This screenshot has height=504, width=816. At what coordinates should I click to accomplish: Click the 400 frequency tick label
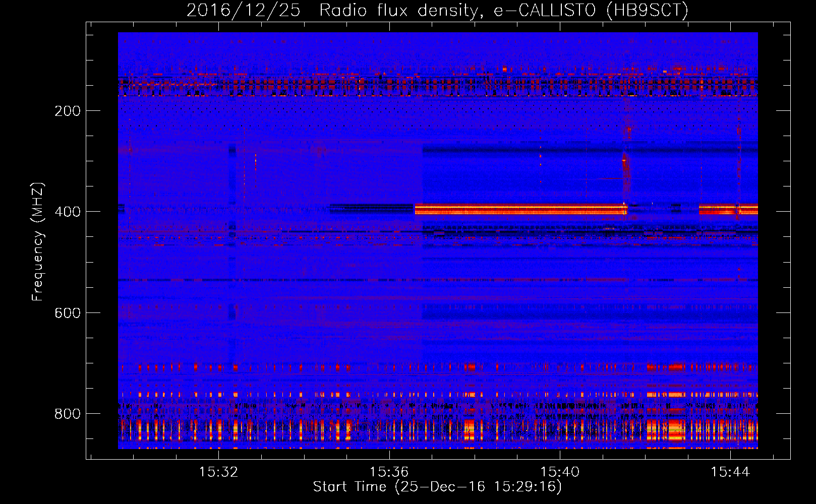68,212
